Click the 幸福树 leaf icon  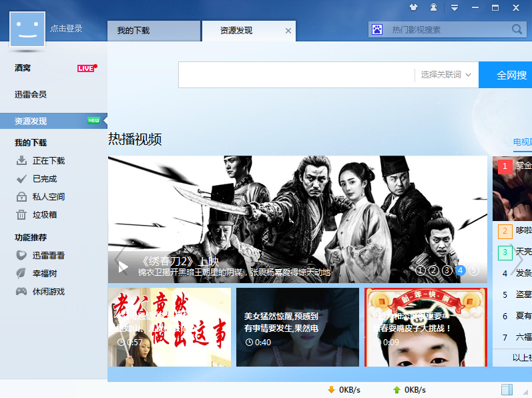click(x=21, y=273)
